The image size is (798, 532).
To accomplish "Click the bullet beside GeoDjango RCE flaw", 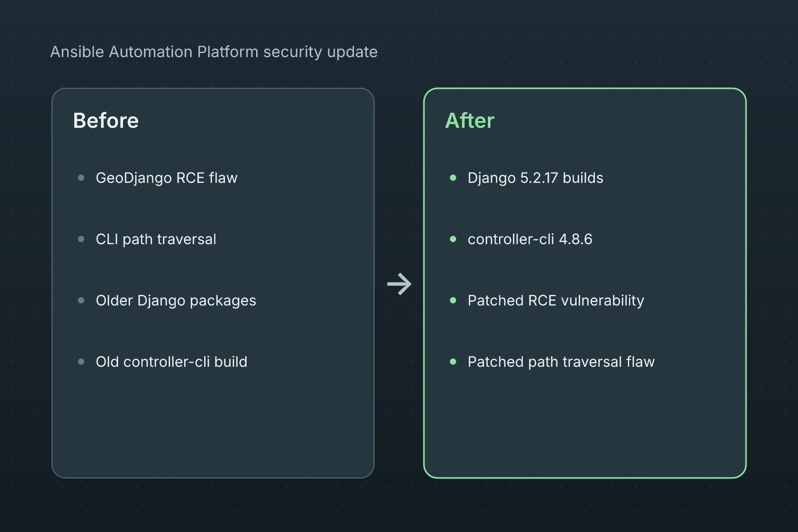I will tap(81, 178).
